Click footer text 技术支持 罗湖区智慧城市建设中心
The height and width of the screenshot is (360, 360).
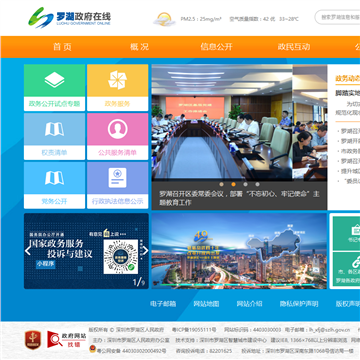click(221, 340)
